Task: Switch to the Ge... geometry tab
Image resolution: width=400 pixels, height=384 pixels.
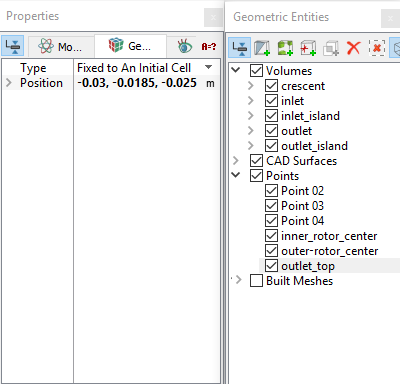Action: click(x=130, y=46)
